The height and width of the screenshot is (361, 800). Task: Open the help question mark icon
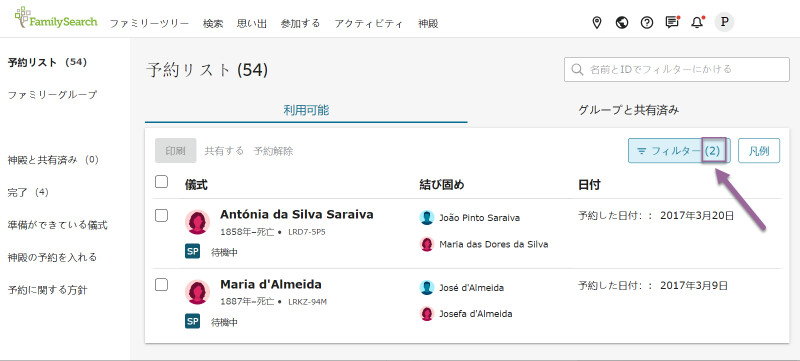click(646, 22)
